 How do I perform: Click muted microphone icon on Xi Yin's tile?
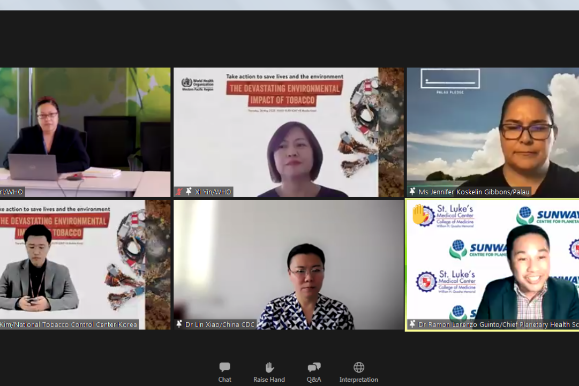tap(179, 191)
